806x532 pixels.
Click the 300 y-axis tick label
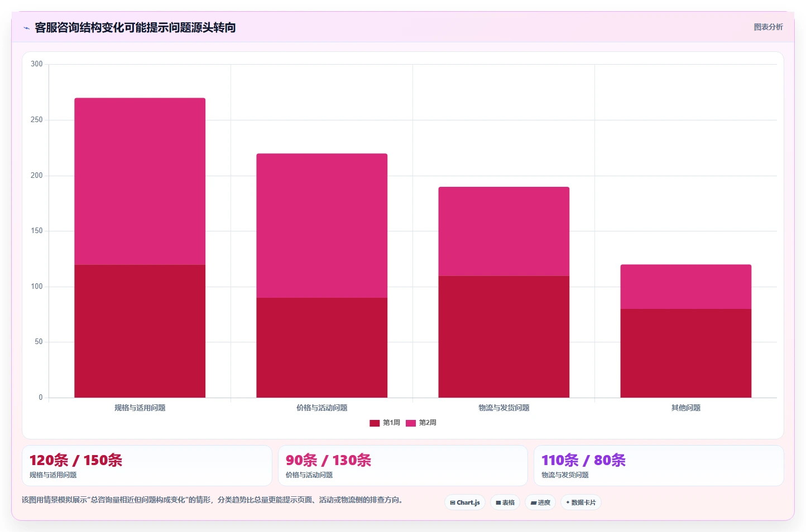37,64
